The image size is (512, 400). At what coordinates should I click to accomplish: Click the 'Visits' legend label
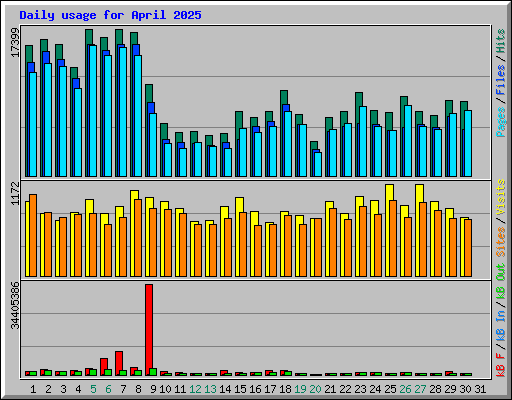click(x=501, y=197)
